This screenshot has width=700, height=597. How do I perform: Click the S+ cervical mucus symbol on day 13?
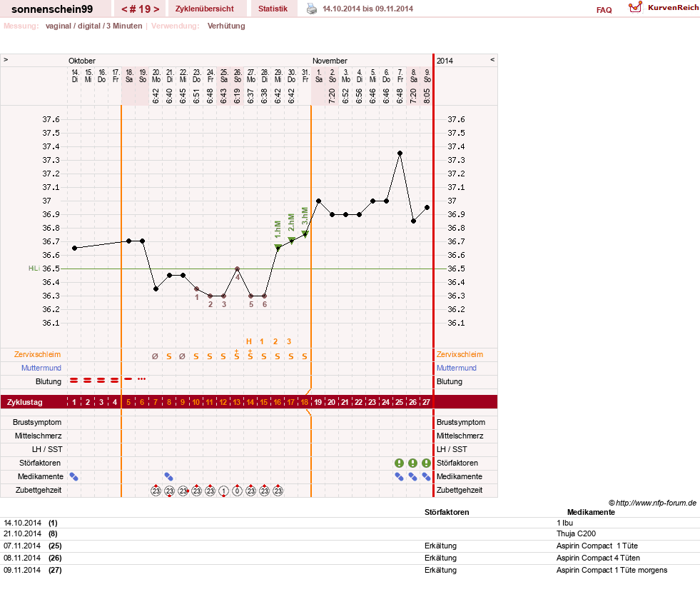click(x=237, y=355)
